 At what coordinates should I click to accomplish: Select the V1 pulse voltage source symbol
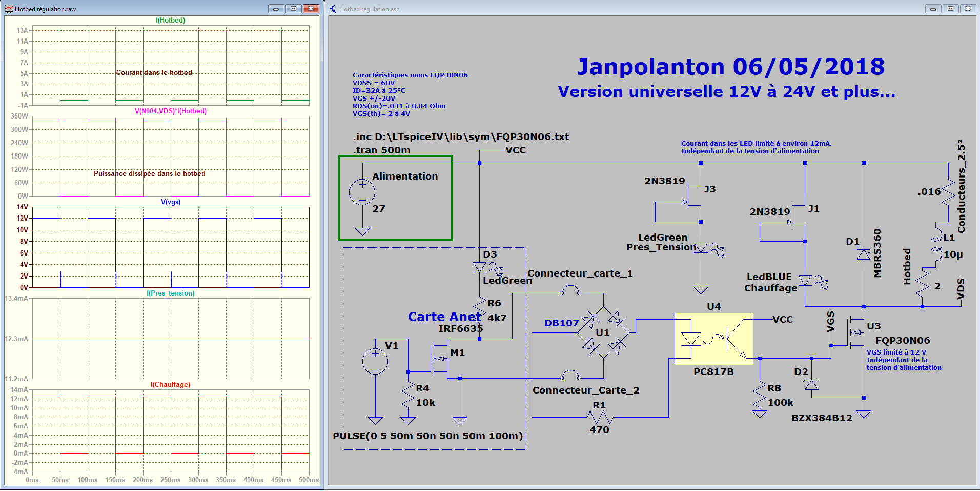coord(375,361)
